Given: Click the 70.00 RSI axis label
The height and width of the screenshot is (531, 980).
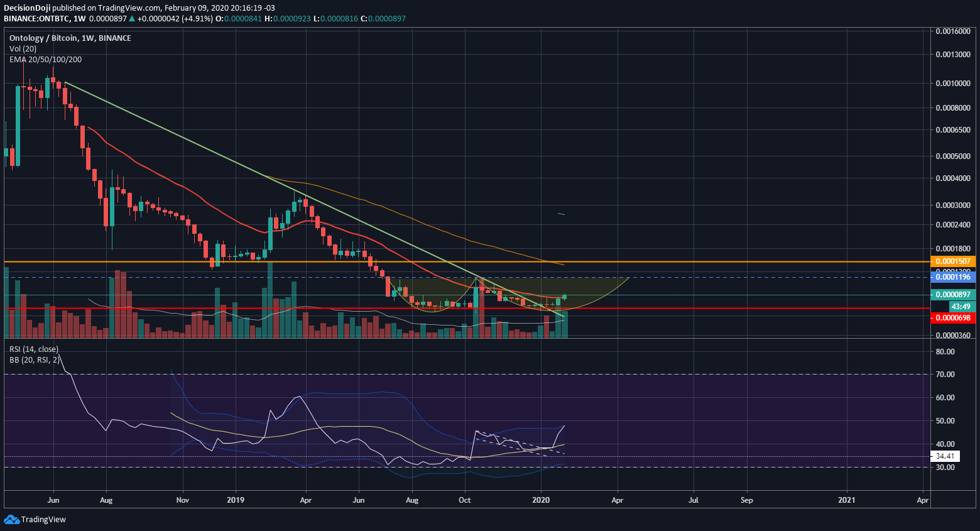Looking at the screenshot, I should pos(945,375).
